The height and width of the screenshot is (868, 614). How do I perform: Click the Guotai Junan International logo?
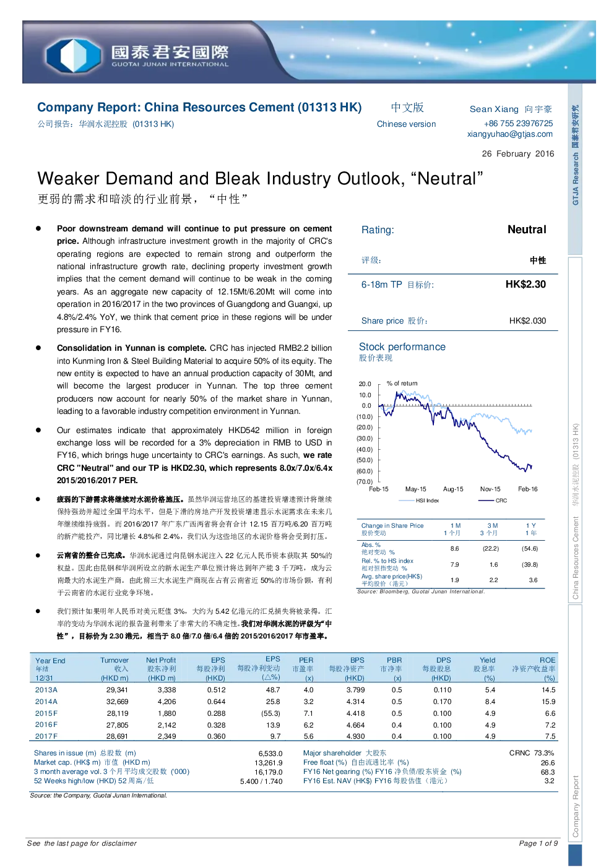tap(137, 54)
